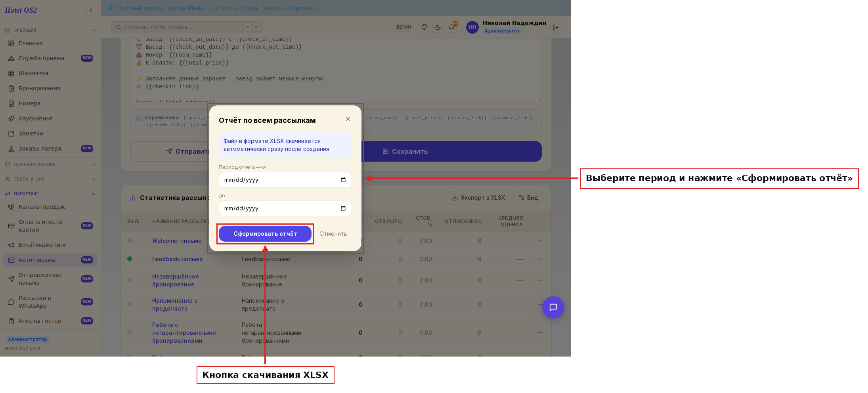The height and width of the screenshot is (393, 868).
Task: Click the report end date input field
Action: (x=285, y=208)
